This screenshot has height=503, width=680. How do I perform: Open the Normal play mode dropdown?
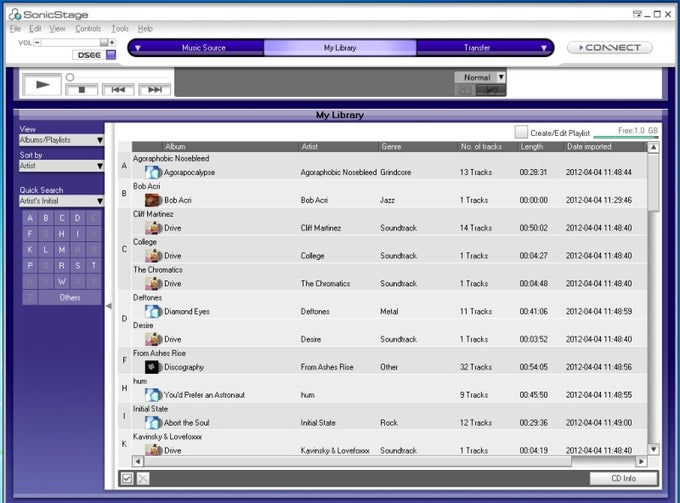click(480, 77)
